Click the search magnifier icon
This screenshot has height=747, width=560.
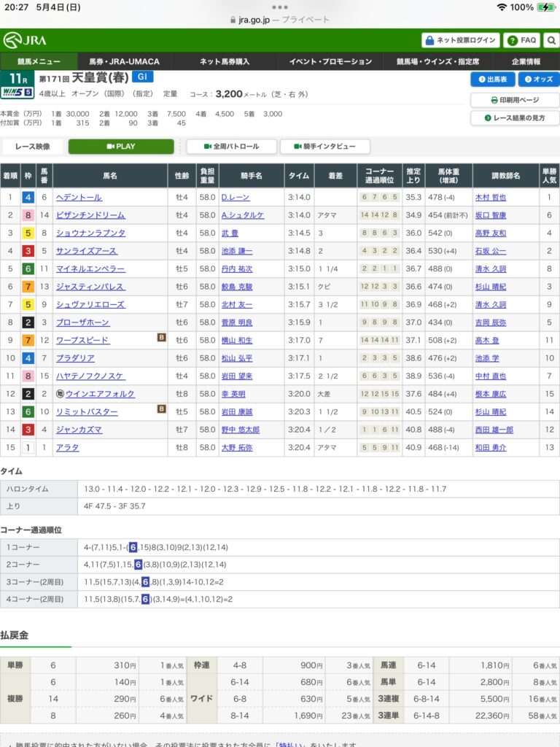(551, 41)
